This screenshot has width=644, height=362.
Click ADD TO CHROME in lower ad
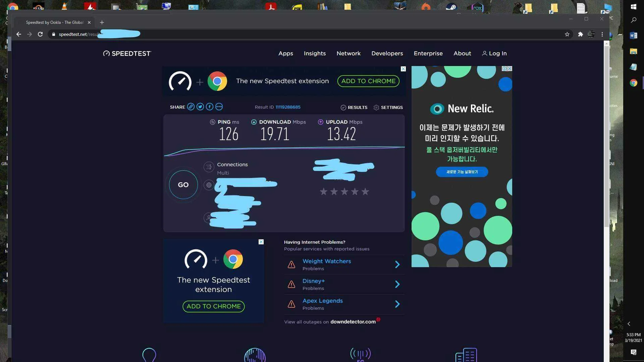214,306
